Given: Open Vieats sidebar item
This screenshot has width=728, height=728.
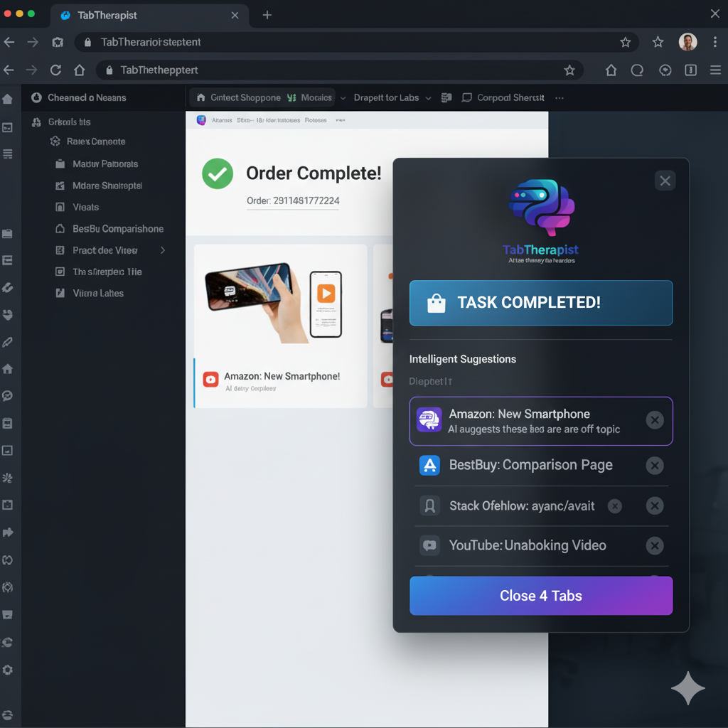Looking at the screenshot, I should [x=77, y=207].
